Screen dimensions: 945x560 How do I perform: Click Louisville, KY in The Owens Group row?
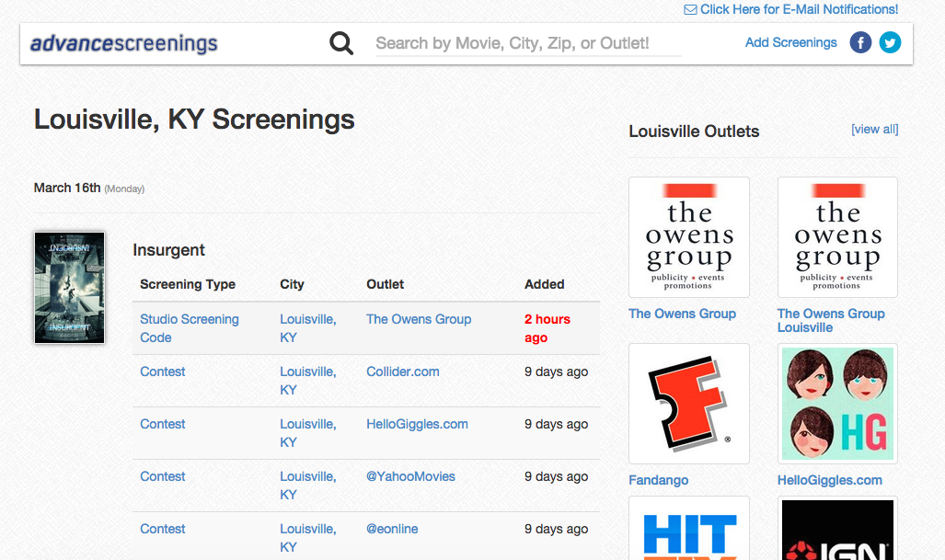point(308,328)
